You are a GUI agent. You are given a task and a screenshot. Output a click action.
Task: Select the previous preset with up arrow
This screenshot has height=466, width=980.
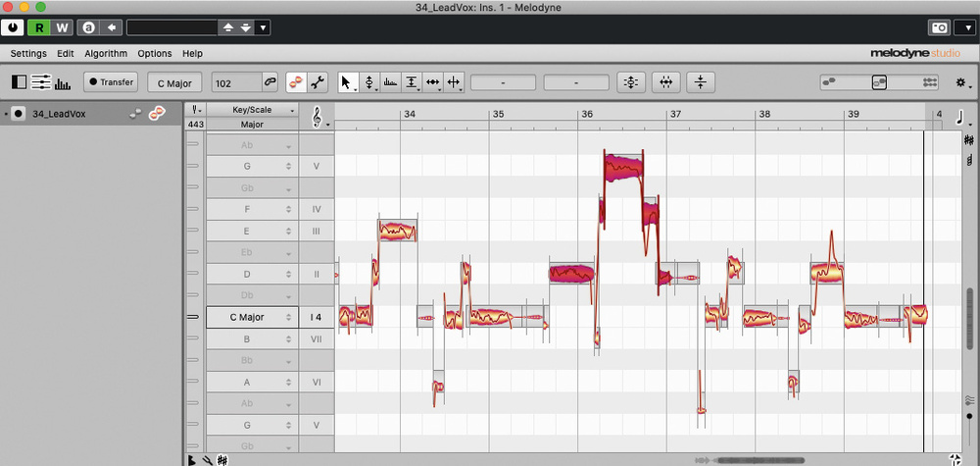[228, 27]
